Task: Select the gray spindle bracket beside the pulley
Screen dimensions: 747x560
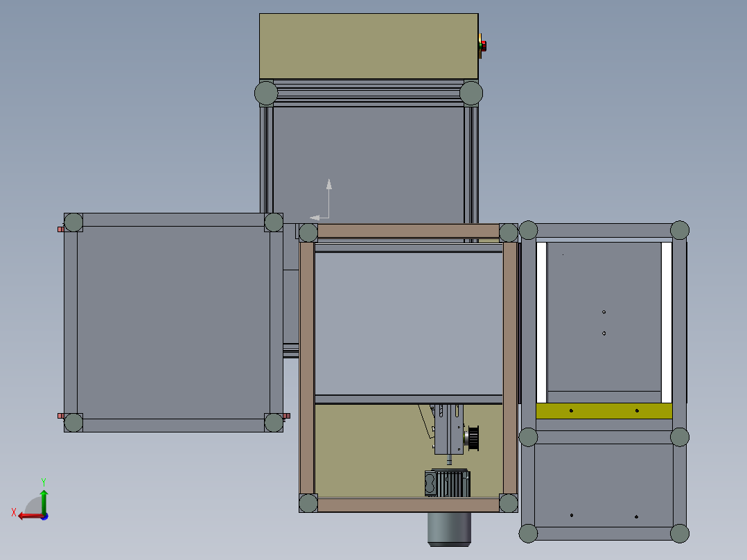Action: pyautogui.click(x=448, y=429)
